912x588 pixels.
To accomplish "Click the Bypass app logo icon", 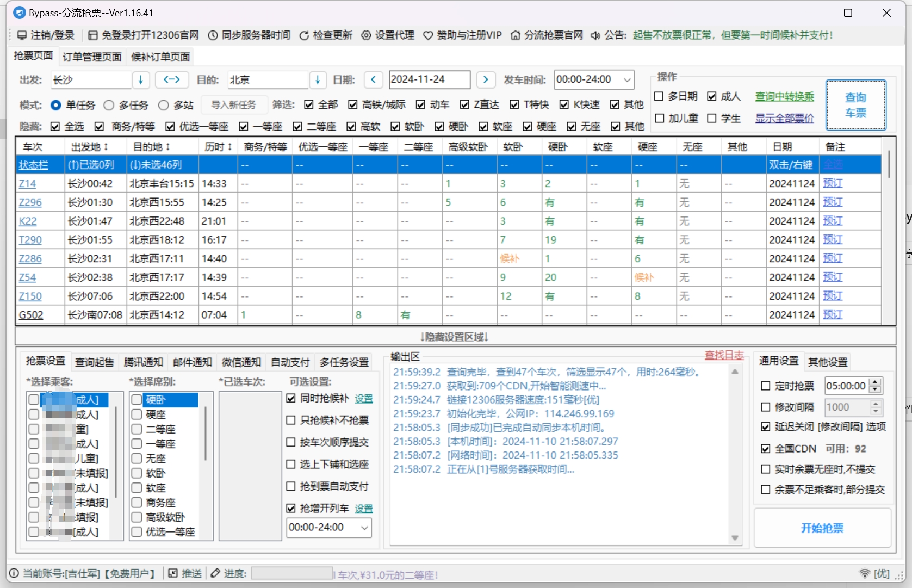I will (x=19, y=13).
